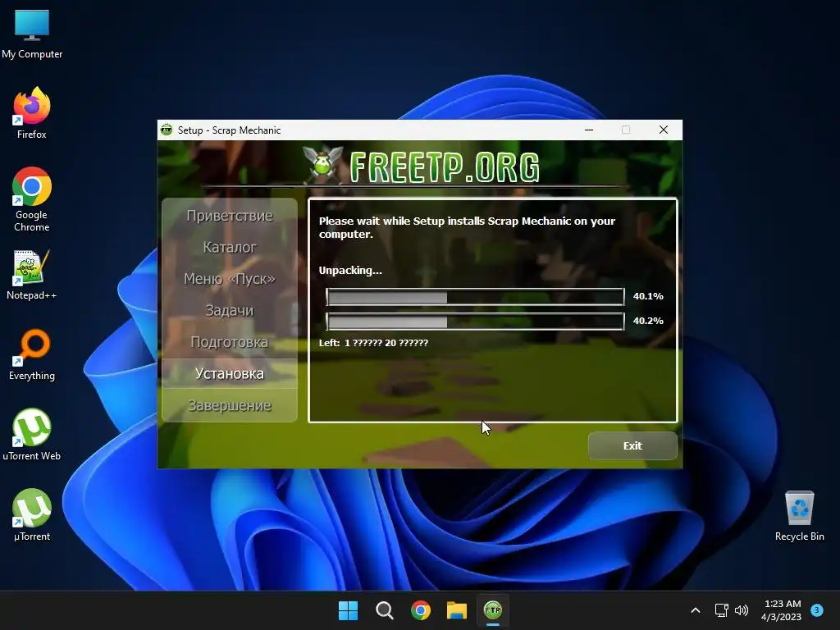Open File Explorer from the taskbar
This screenshot has width=840, height=630.
point(457,610)
